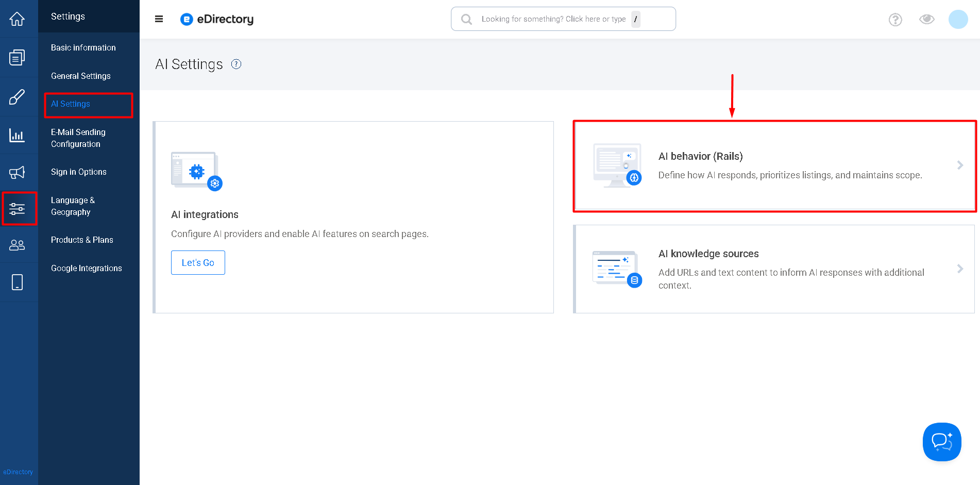Click the search magnifier icon
This screenshot has height=485, width=980.
pos(466,19)
